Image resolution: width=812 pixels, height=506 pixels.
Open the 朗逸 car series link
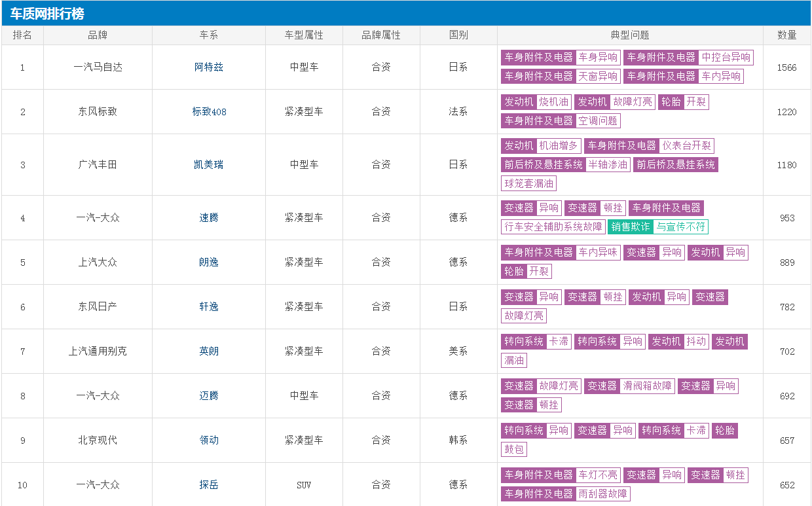209,262
